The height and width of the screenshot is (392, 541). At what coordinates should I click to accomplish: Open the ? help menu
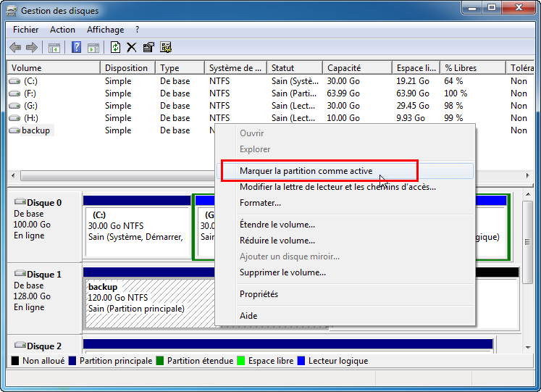pyautogui.click(x=138, y=30)
